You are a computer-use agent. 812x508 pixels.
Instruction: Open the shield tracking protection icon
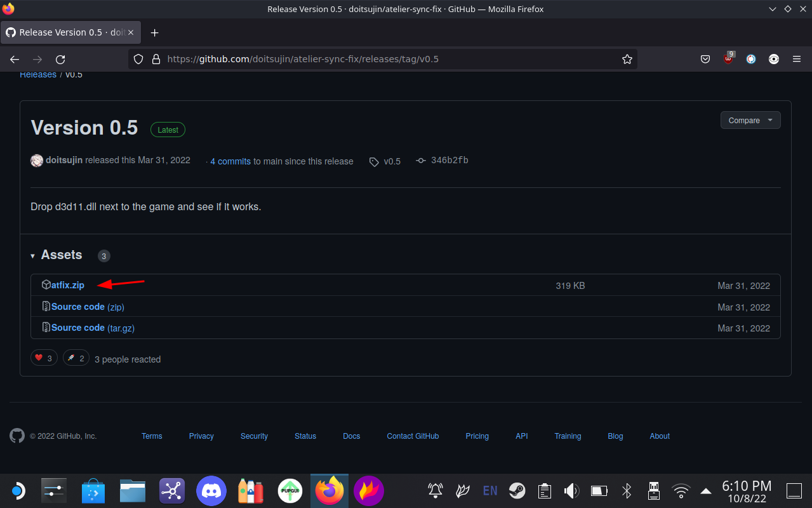138,59
